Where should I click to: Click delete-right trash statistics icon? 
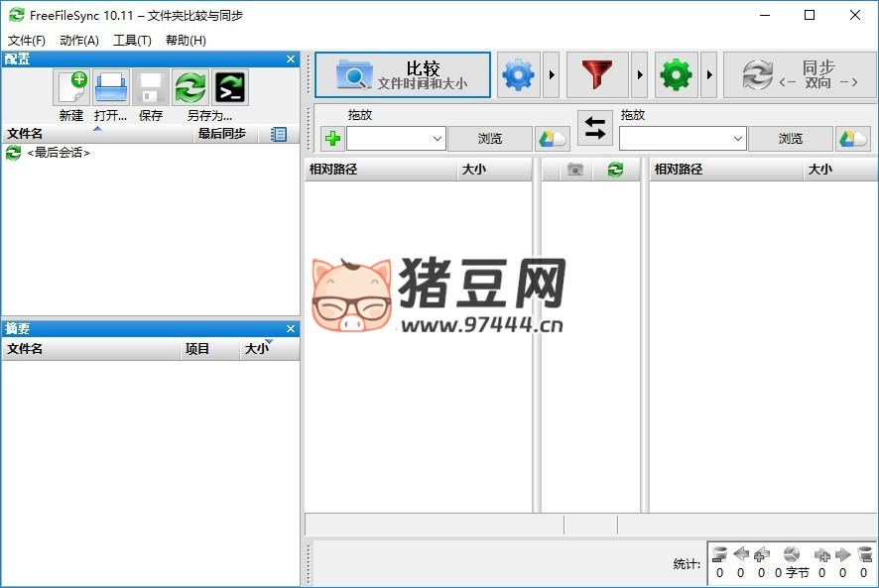coord(864,554)
